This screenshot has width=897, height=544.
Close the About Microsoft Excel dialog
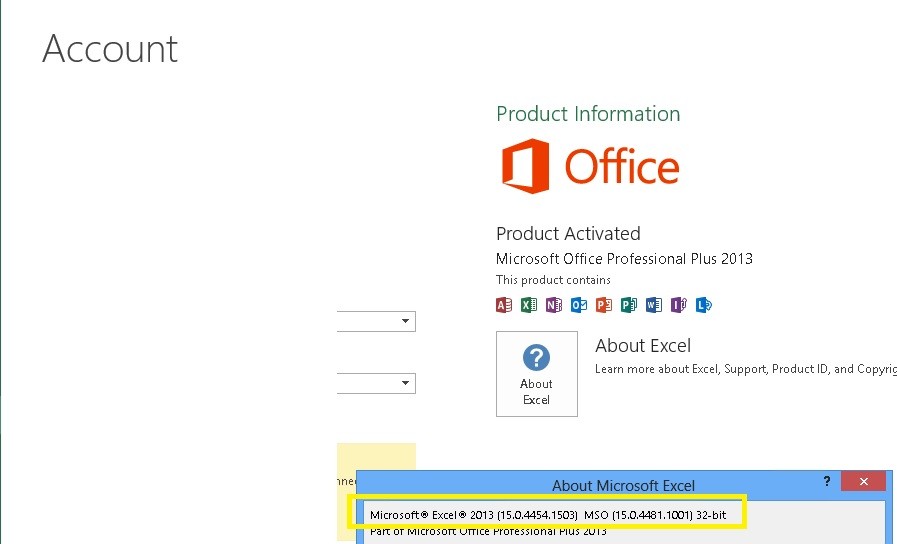coord(862,481)
